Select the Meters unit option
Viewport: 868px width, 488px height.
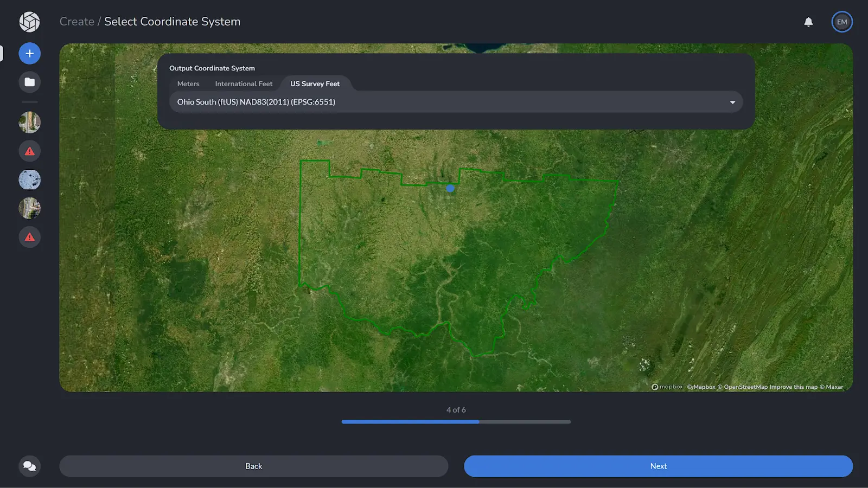click(x=188, y=84)
